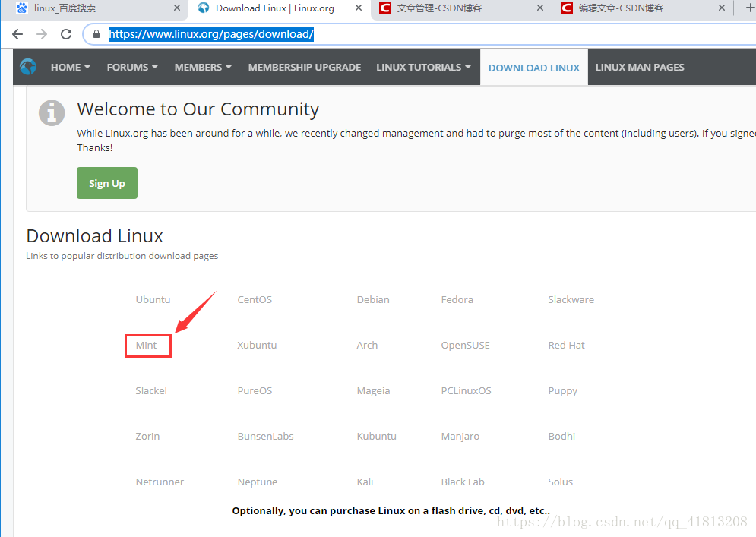Open the Kubuntu download link

point(377,436)
